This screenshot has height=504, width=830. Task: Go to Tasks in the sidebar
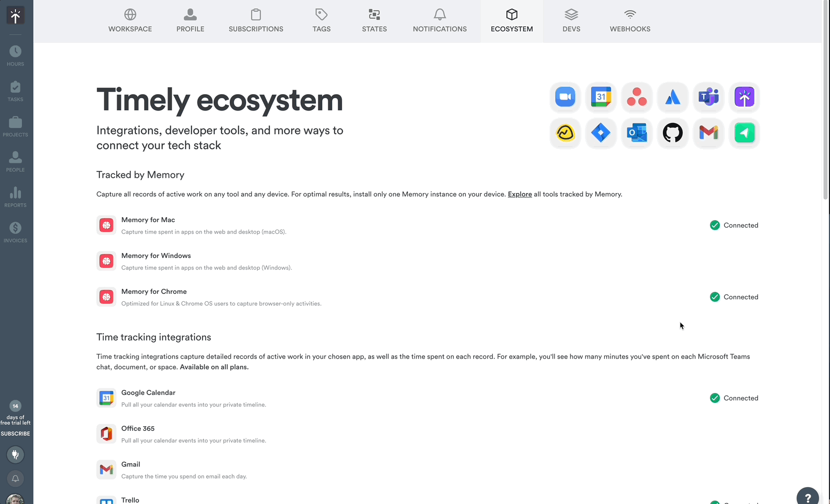(15, 91)
